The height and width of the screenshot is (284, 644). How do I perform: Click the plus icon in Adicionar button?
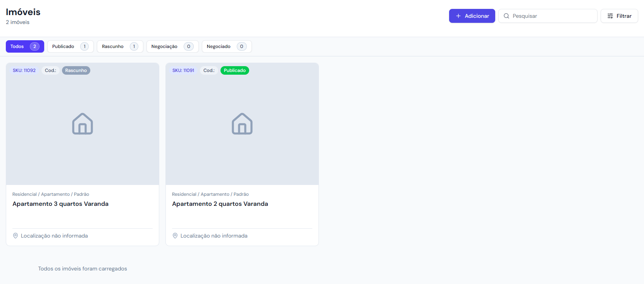tap(458, 16)
